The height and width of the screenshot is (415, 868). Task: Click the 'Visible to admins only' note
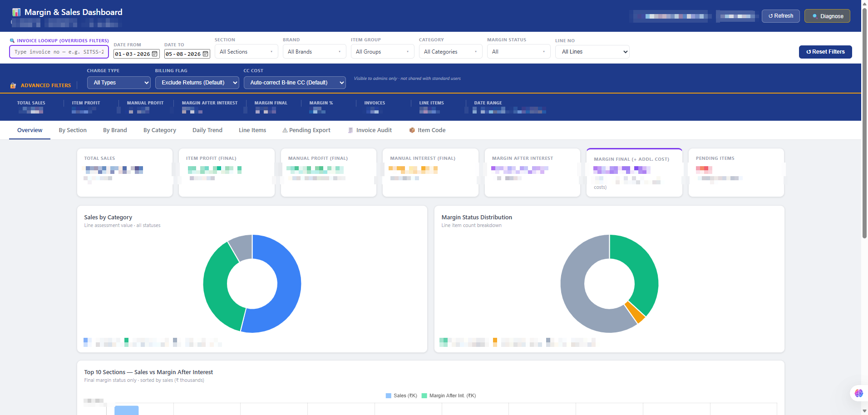click(407, 79)
